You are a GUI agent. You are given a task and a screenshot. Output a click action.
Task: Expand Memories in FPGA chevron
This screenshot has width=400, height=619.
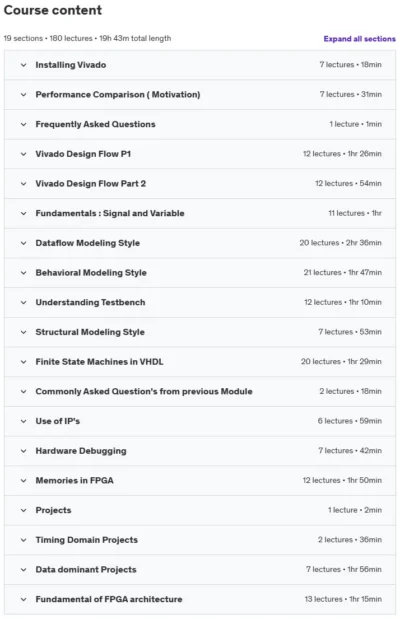click(24, 480)
